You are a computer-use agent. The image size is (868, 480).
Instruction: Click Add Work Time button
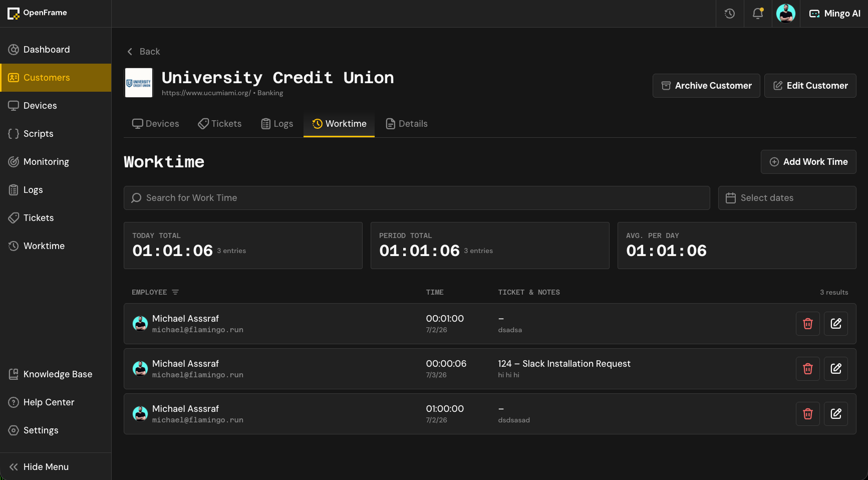(x=808, y=162)
